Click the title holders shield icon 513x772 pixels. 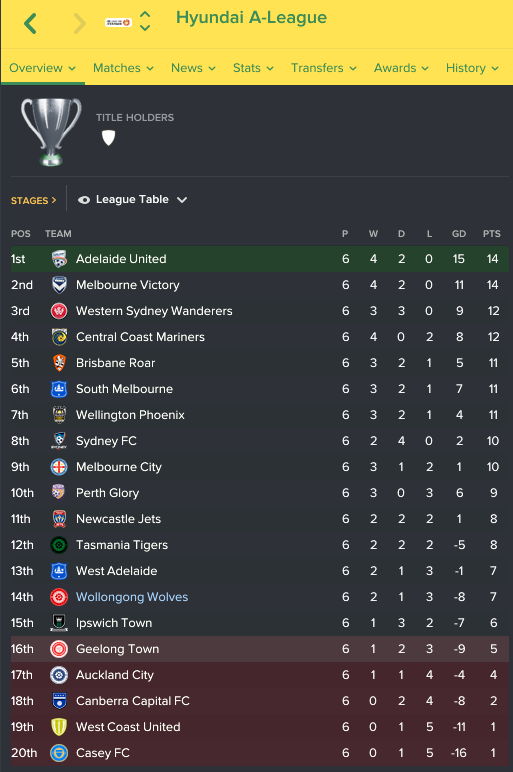(108, 138)
